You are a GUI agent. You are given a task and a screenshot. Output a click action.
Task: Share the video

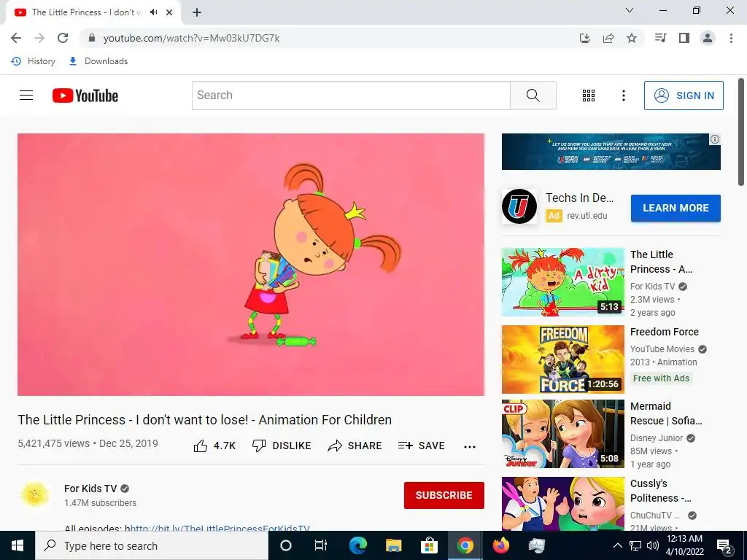point(355,446)
